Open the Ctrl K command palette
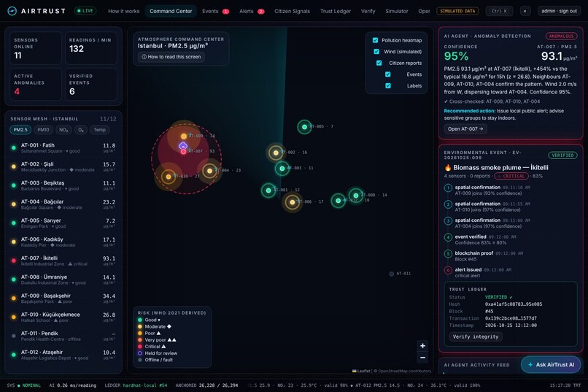The height and width of the screenshot is (392, 588). pyautogui.click(x=499, y=11)
